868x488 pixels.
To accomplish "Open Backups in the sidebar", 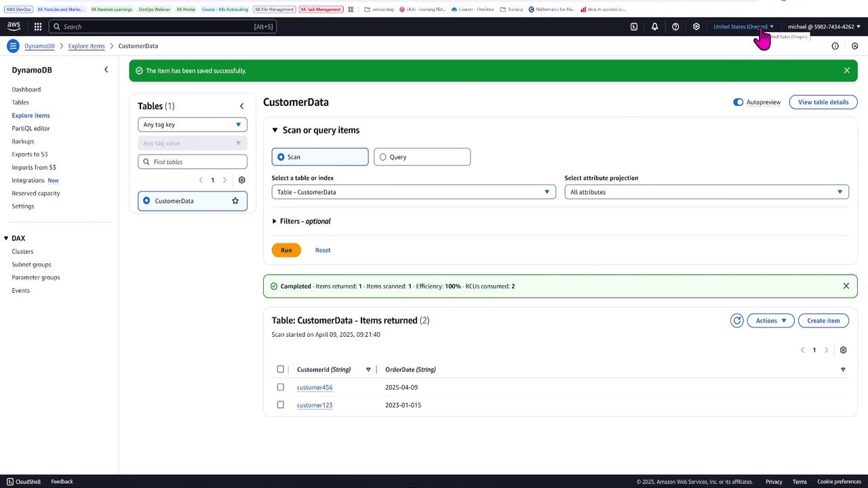I will [x=23, y=141].
